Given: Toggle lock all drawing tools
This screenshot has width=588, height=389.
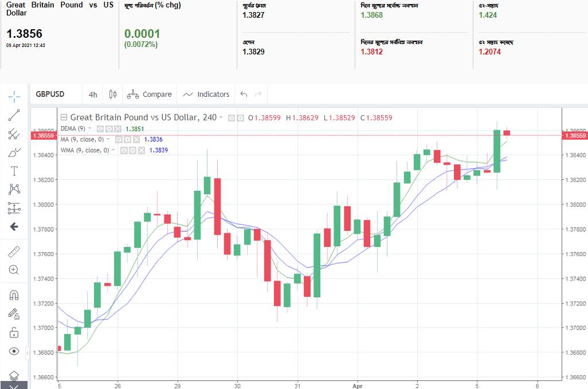Looking at the screenshot, I should pos(14,332).
